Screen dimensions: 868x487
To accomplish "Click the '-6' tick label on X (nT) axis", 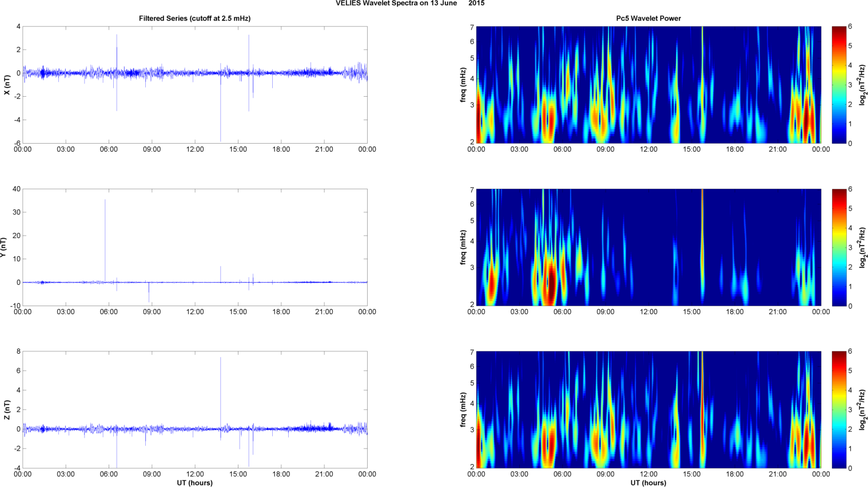I will tap(17, 143).
